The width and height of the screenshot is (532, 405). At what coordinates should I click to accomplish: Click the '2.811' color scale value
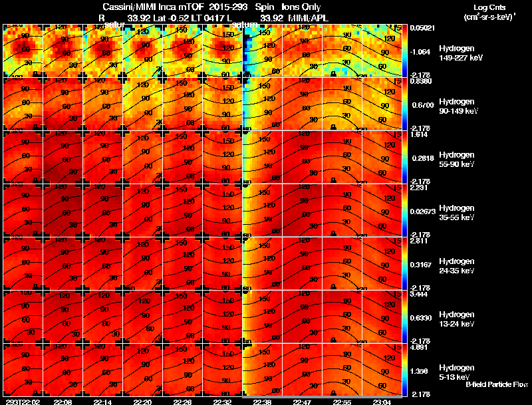(419, 241)
